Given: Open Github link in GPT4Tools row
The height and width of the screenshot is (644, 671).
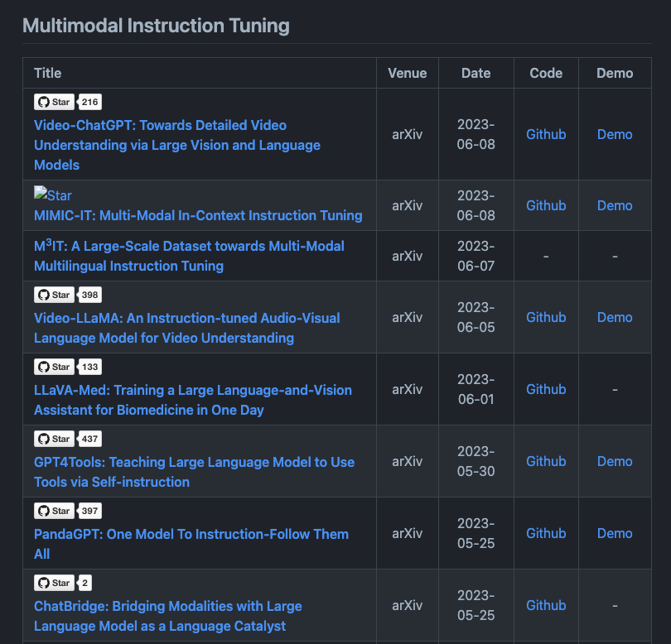Looking at the screenshot, I should pyautogui.click(x=546, y=461).
